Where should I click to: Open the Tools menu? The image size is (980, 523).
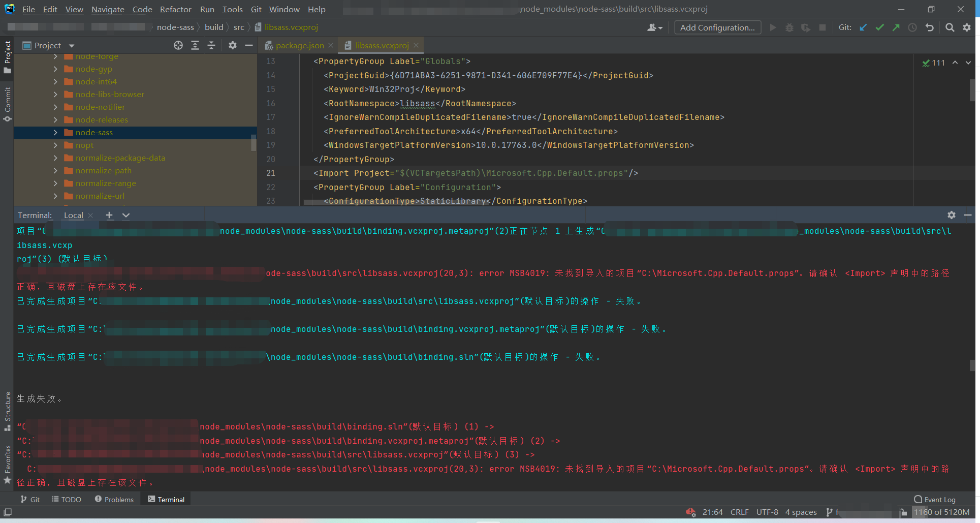tap(232, 9)
